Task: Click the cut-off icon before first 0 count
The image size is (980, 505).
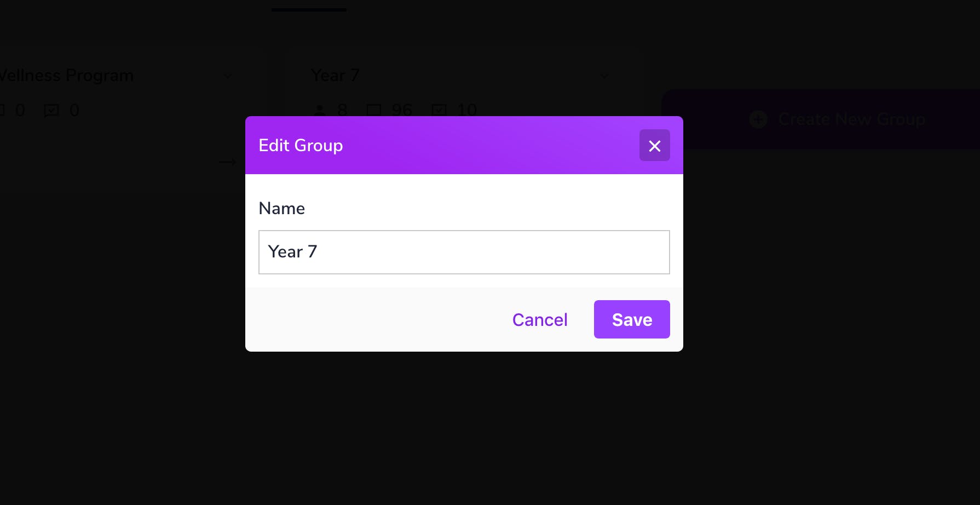Action: click(x=2, y=111)
